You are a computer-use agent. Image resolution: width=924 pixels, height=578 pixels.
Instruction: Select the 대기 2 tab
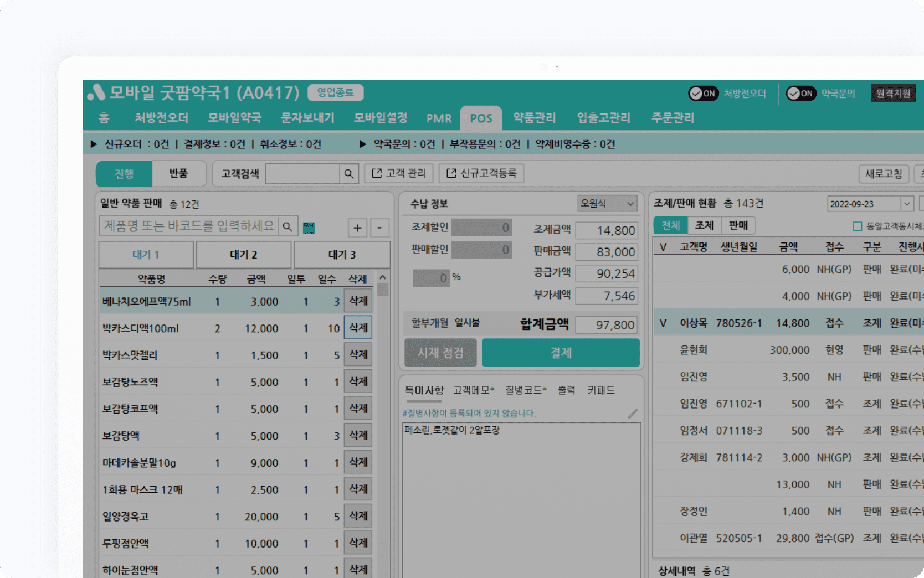(x=244, y=255)
